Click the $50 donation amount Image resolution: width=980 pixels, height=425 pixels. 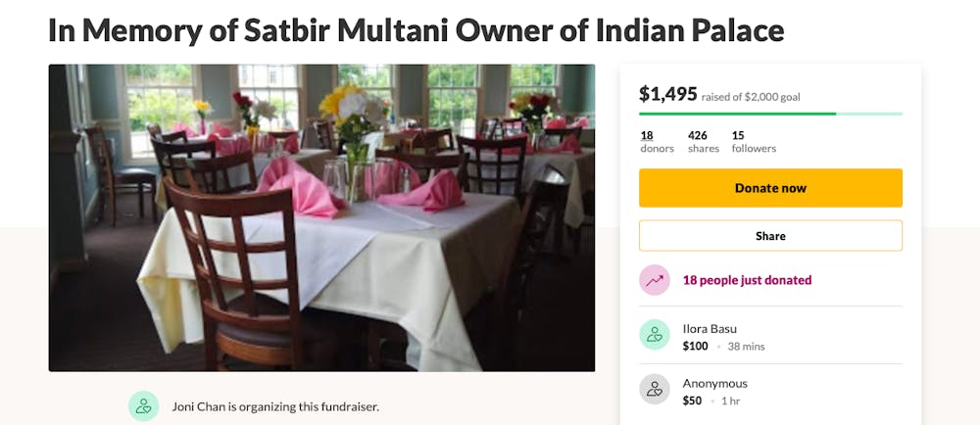tap(692, 401)
